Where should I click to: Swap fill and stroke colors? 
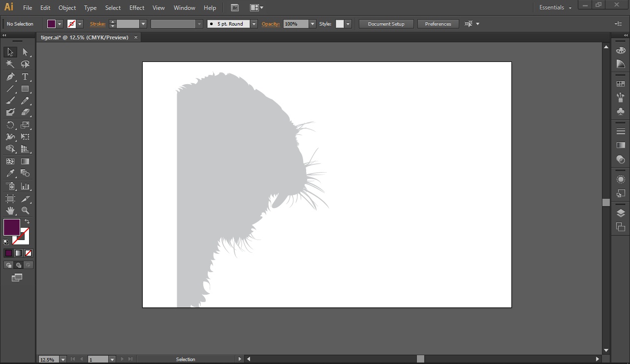coord(27,222)
